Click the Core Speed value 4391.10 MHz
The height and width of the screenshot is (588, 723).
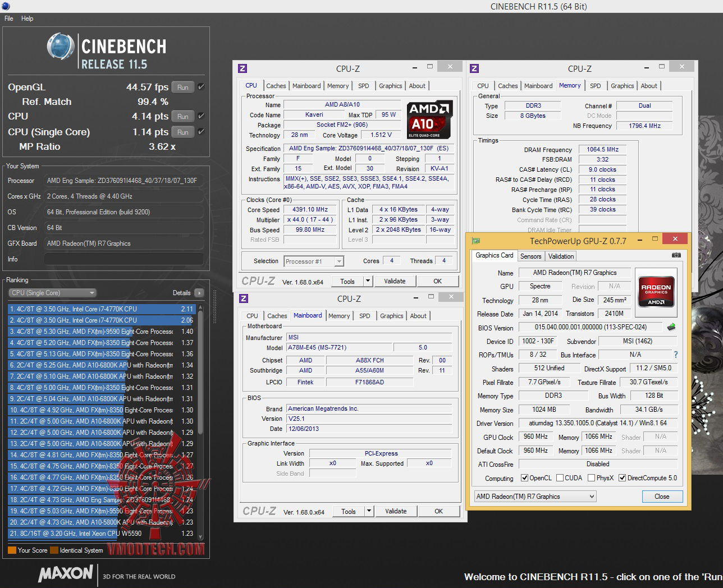[x=310, y=209]
